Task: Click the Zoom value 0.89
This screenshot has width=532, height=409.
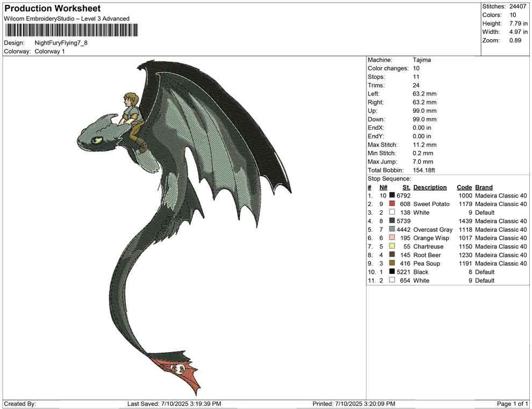Action: pos(515,40)
